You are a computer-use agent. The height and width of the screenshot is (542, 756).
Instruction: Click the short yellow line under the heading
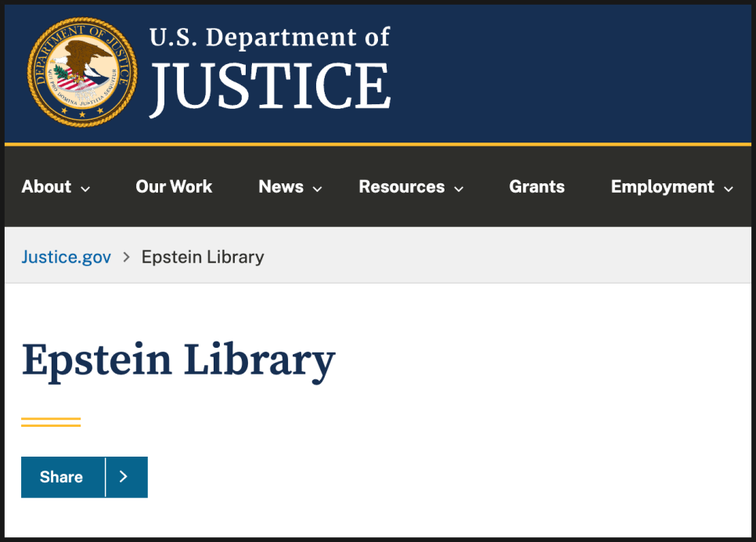point(51,422)
